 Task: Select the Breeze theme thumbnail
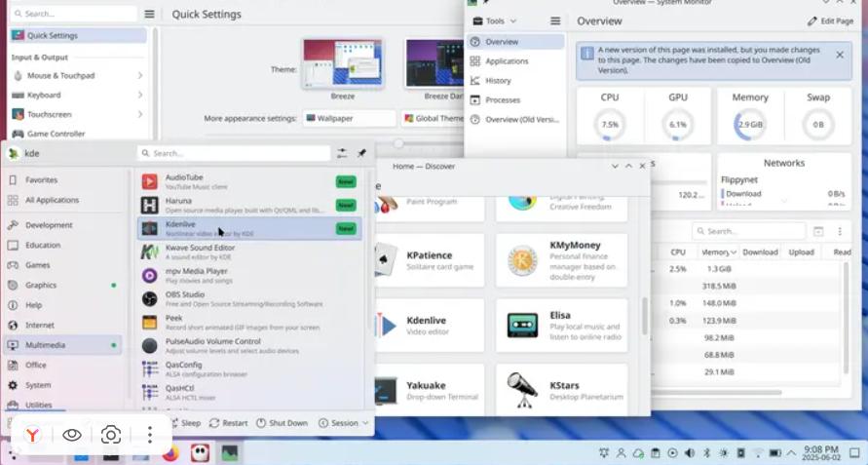(x=343, y=64)
